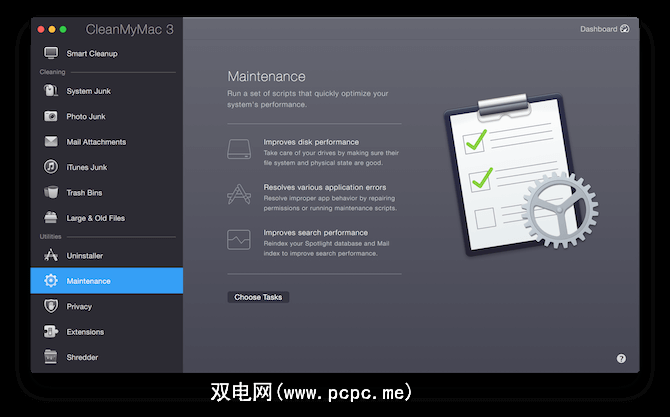This screenshot has height=417, width=670.
Task: Go to Mail Attachments module
Action: coord(107,142)
